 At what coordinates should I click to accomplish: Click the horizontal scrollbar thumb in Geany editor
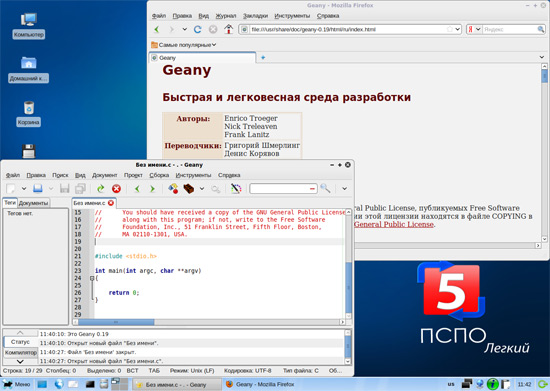[116, 322]
